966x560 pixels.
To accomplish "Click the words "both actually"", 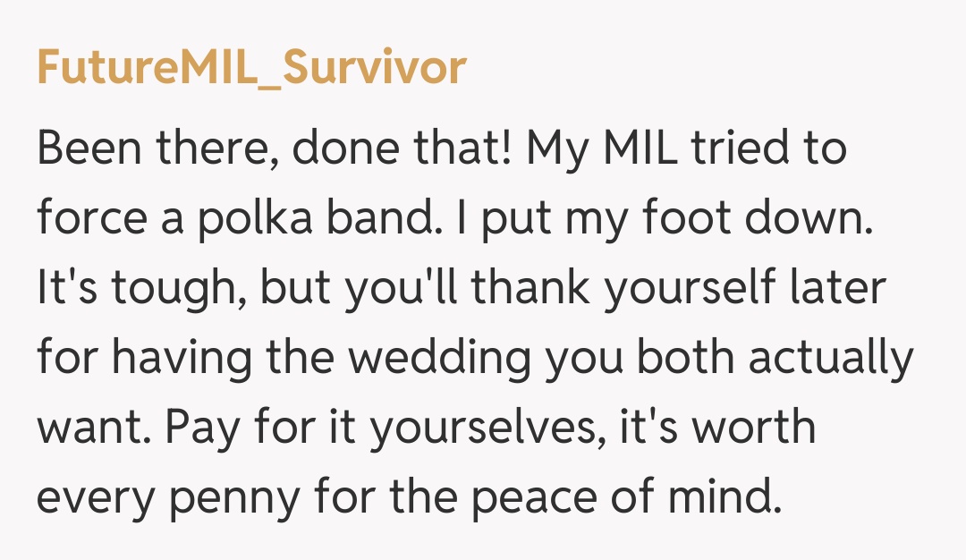I will click(x=765, y=358).
